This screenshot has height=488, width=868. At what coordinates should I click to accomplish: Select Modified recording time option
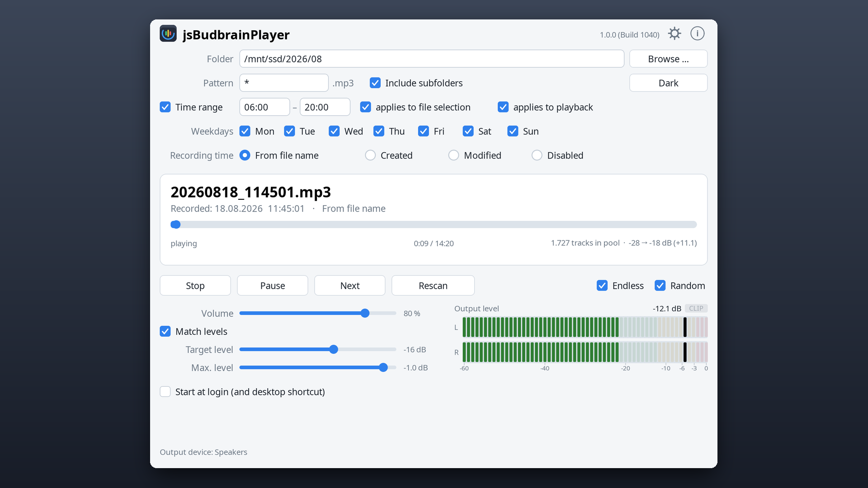click(453, 155)
